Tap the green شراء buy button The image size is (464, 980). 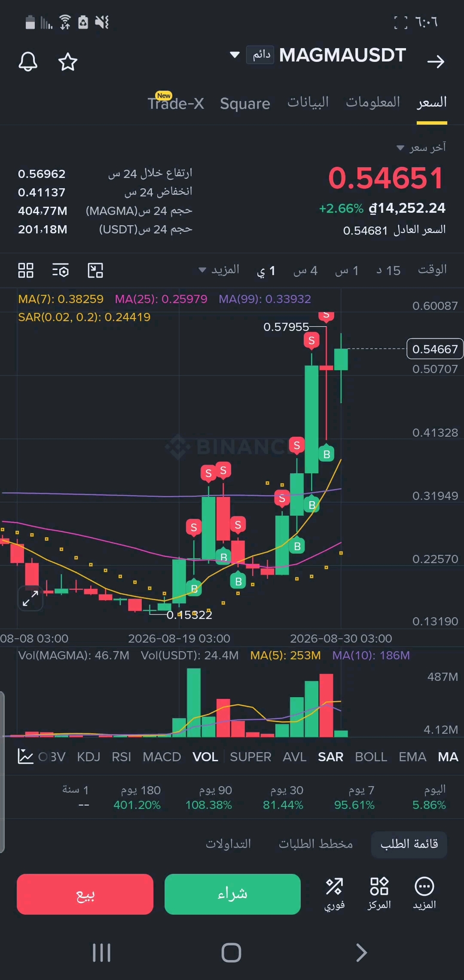click(232, 894)
